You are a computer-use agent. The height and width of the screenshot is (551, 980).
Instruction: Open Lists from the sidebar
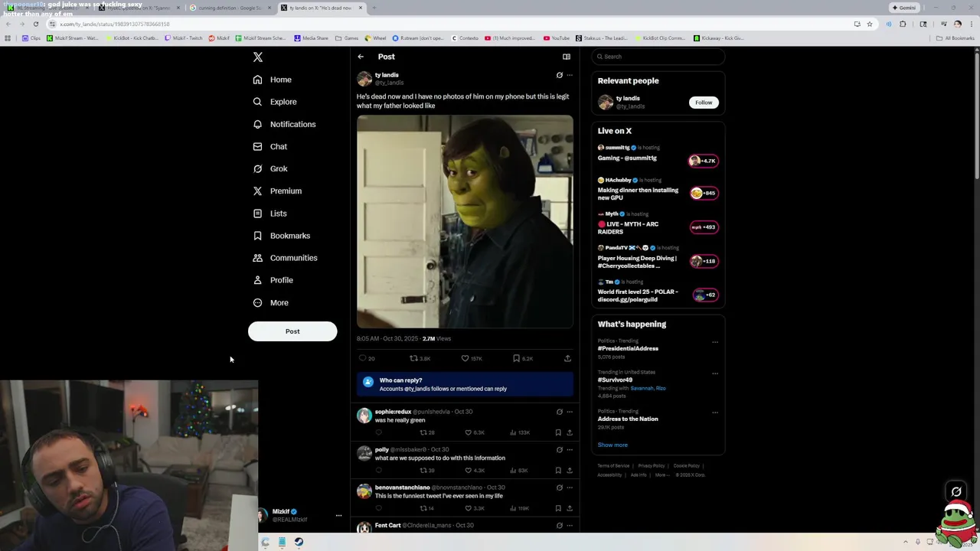269,214
